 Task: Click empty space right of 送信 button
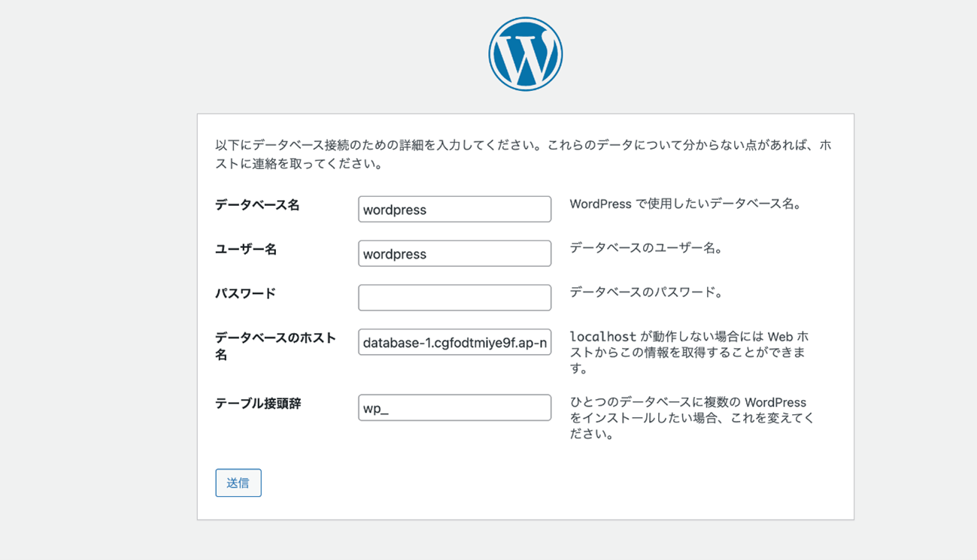(x=526, y=483)
